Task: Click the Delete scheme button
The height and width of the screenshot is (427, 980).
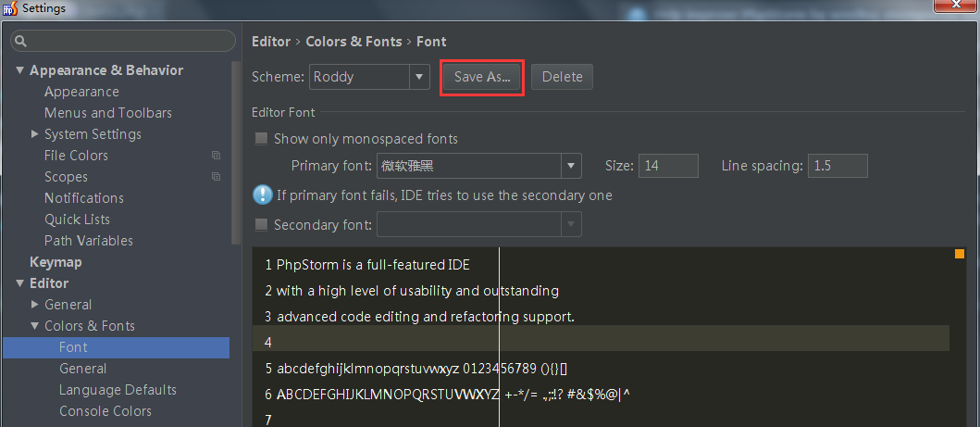Action: (x=562, y=77)
